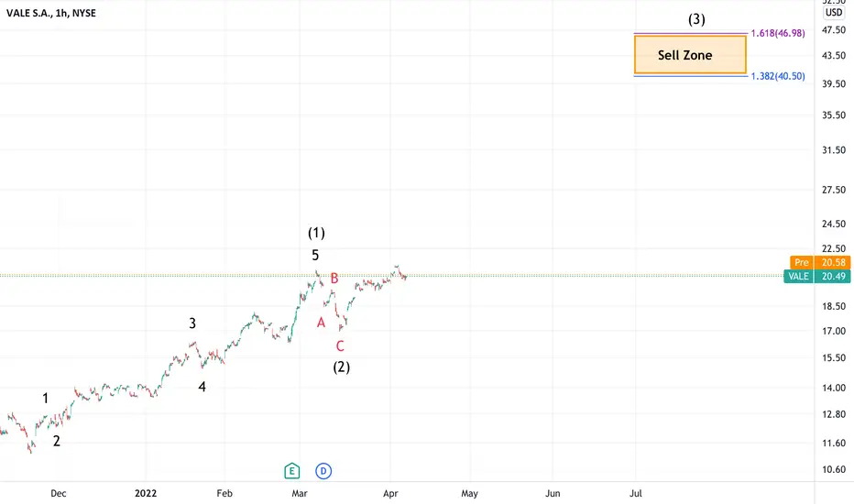Click the red C corrective wave label

340,346
